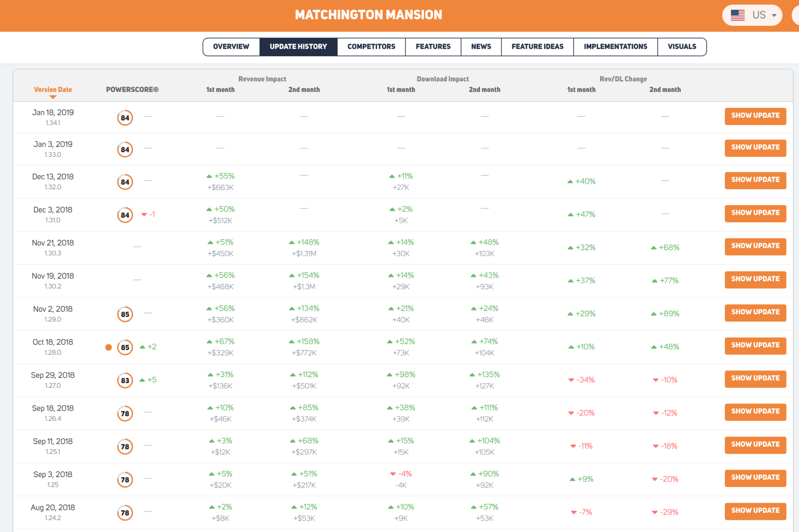Screen dimensions: 799x532
Task: Click the powerscore badge 78 for Aug 20, 2018
Action: [125, 512]
